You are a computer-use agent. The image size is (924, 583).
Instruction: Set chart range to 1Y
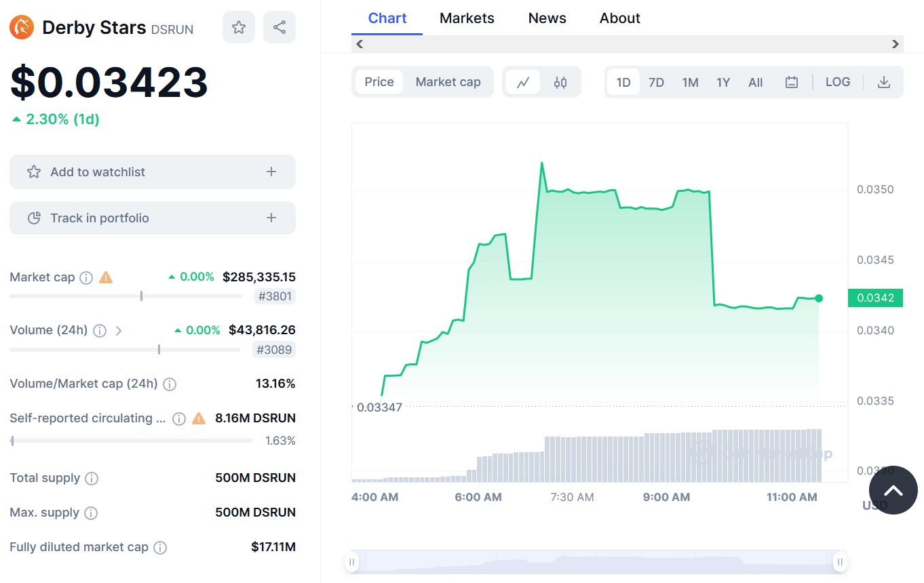pyautogui.click(x=723, y=83)
